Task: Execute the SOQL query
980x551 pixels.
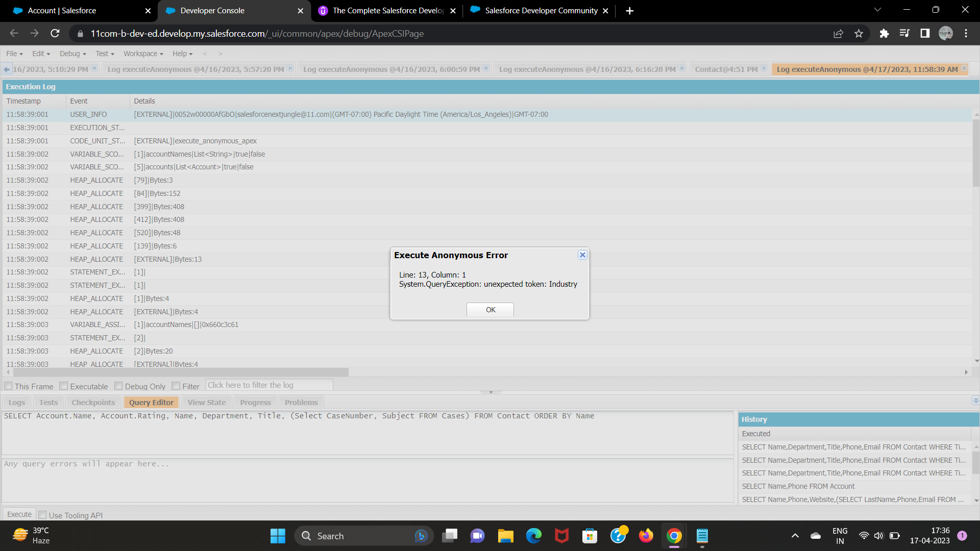Action: [19, 514]
